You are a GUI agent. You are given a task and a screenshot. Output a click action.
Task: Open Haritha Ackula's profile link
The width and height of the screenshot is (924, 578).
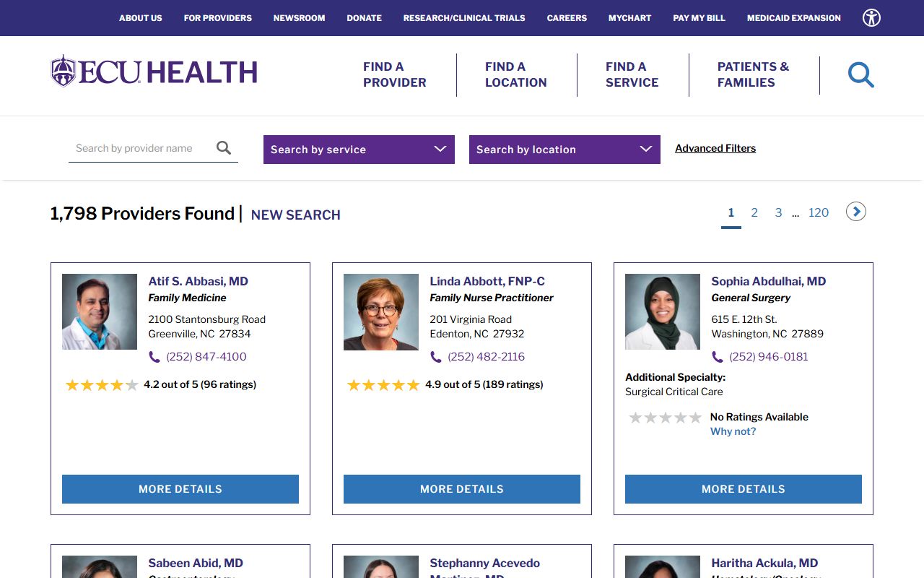coord(765,564)
